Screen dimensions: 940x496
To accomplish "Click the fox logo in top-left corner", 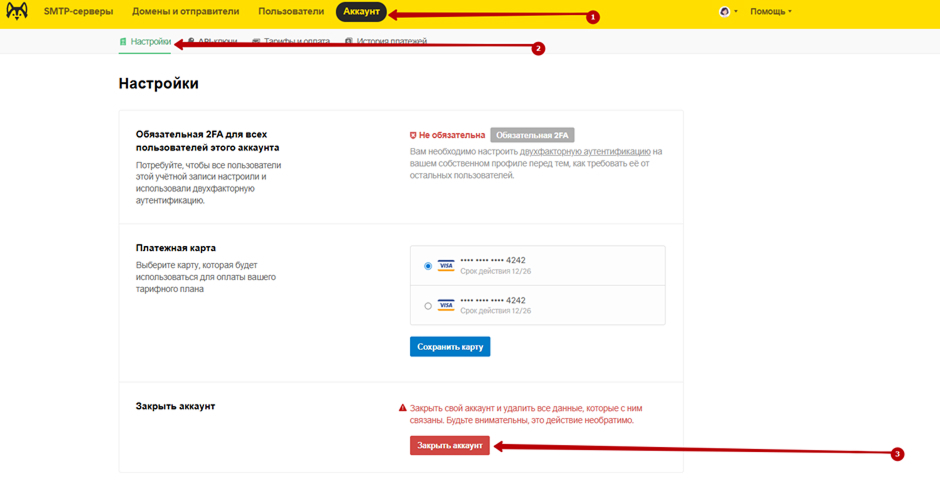I will click(x=17, y=12).
